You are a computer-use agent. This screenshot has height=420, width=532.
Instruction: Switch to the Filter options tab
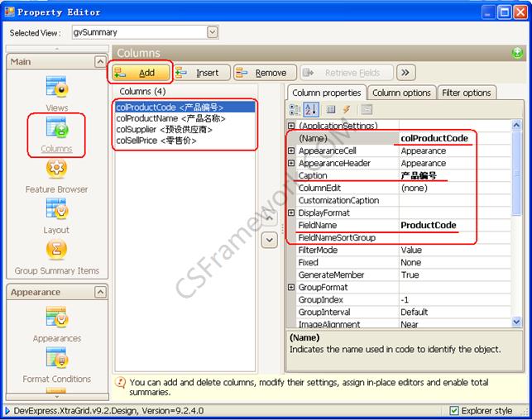(x=466, y=93)
